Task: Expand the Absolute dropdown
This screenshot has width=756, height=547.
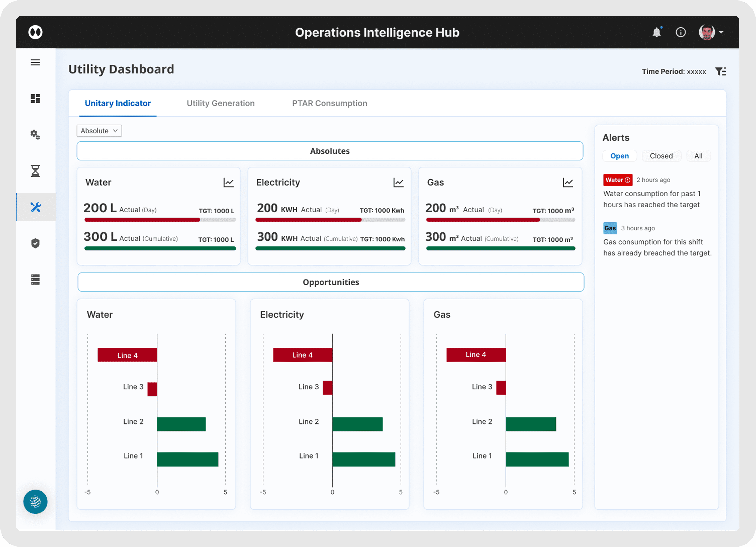Action: (99, 131)
